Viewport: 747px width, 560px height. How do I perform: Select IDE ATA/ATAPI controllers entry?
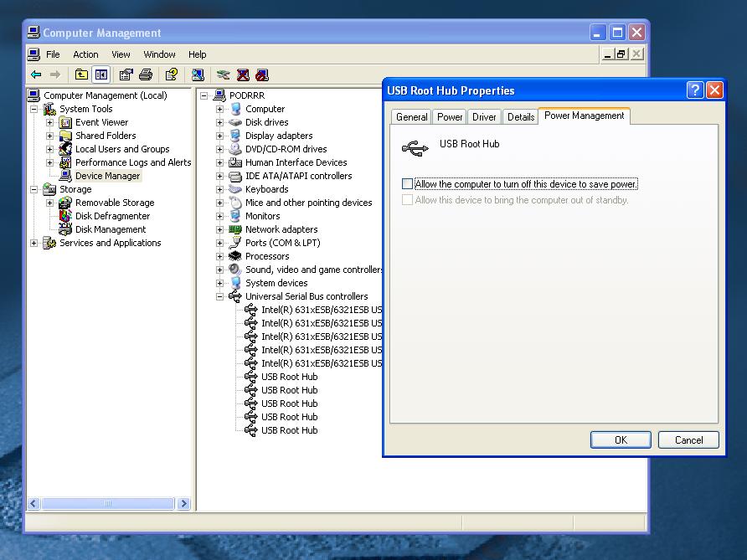click(x=299, y=176)
